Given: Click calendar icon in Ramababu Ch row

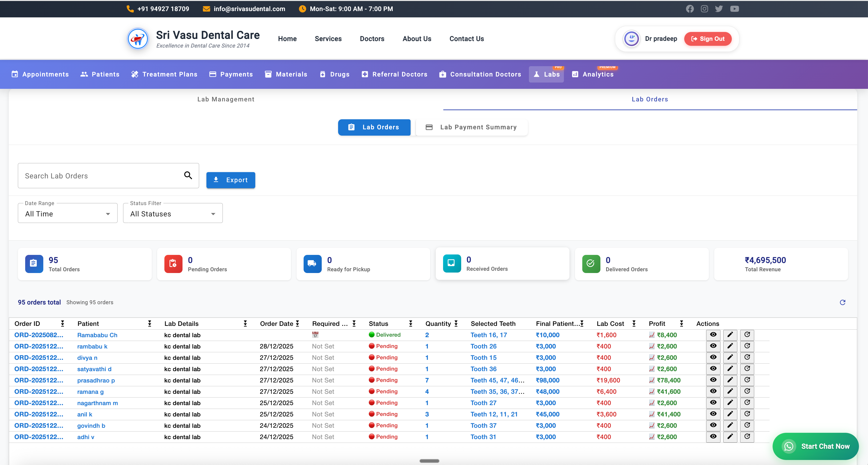Looking at the screenshot, I should pyautogui.click(x=315, y=335).
